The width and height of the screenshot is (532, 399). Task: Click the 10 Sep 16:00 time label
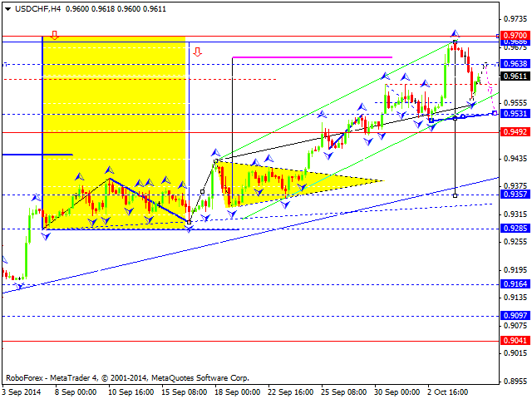(x=131, y=392)
